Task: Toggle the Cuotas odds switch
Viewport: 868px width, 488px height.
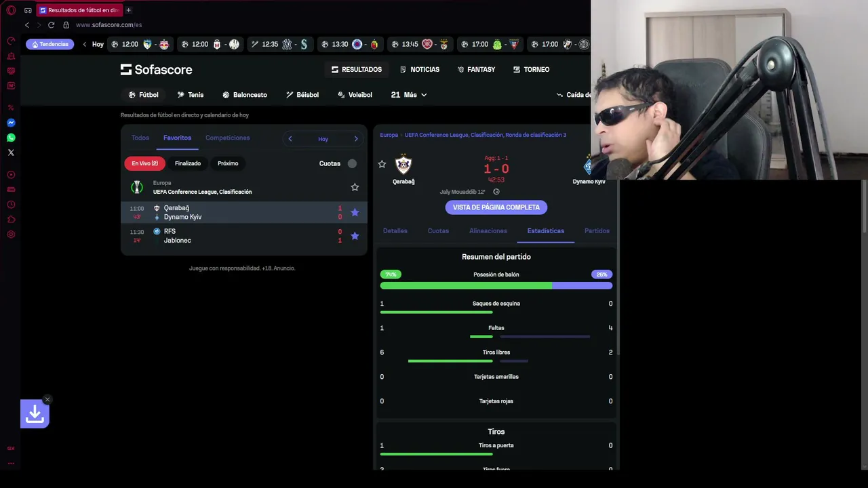Action: [352, 163]
